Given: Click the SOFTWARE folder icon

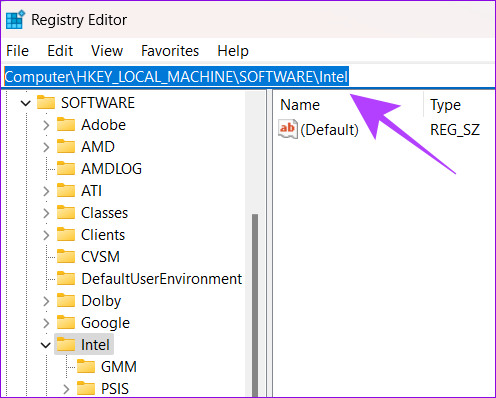Looking at the screenshot, I should point(46,102).
